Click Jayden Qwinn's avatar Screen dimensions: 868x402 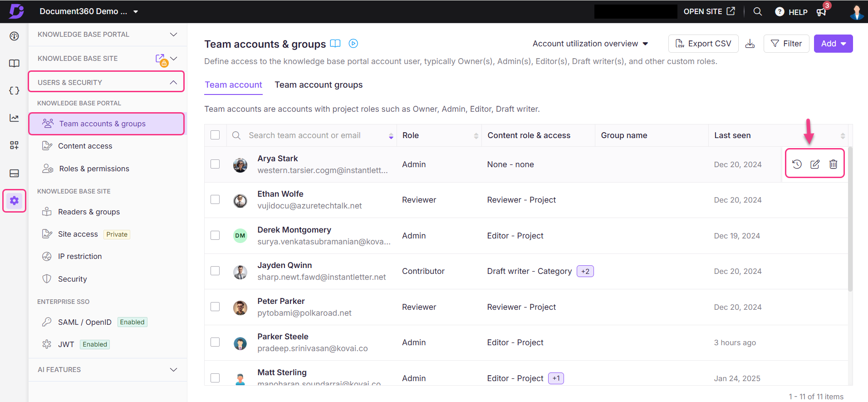(x=240, y=272)
